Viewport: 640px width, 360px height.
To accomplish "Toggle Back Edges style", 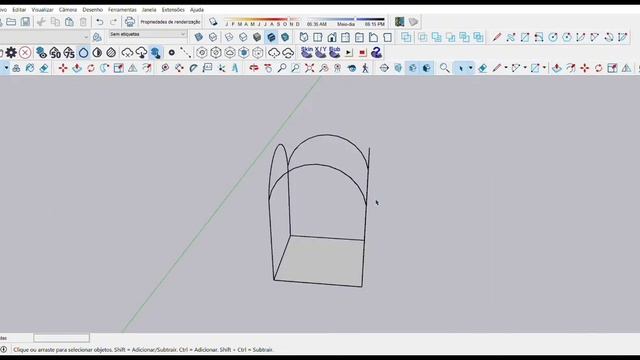I will tap(213, 37).
